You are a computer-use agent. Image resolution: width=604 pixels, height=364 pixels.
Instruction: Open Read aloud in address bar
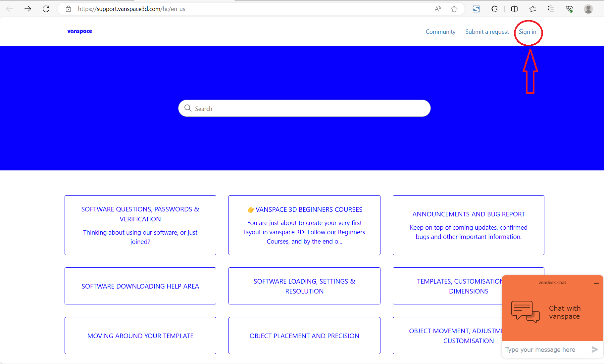[x=438, y=9]
